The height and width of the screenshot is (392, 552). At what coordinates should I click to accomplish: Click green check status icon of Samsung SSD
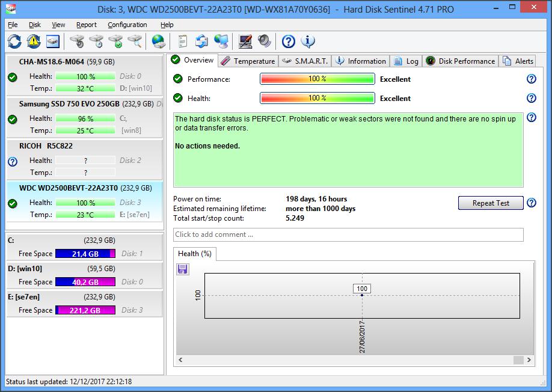tap(13, 120)
